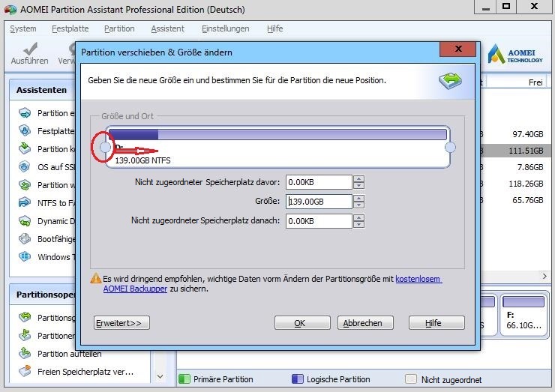Screen dimensions: 555x392
Task: Increase 'Größe' value with up arrow
Action: [359, 198]
